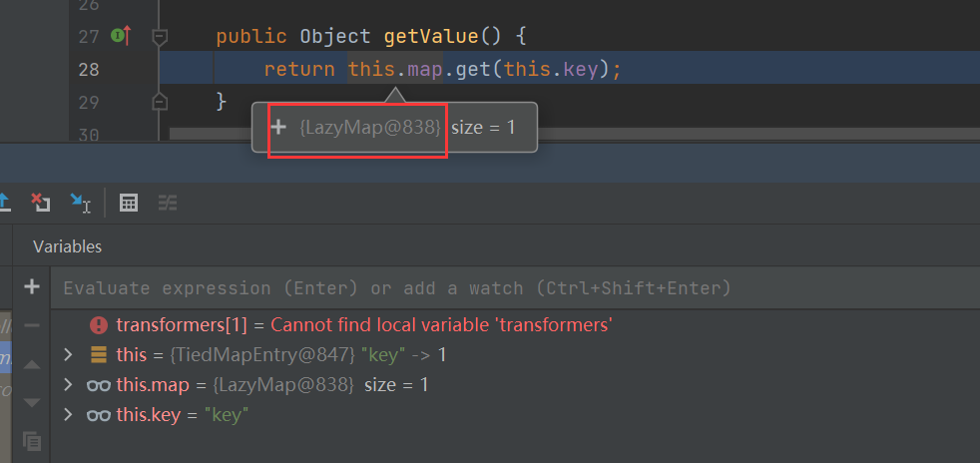Move watch up with the up arrow

pyautogui.click(x=32, y=364)
